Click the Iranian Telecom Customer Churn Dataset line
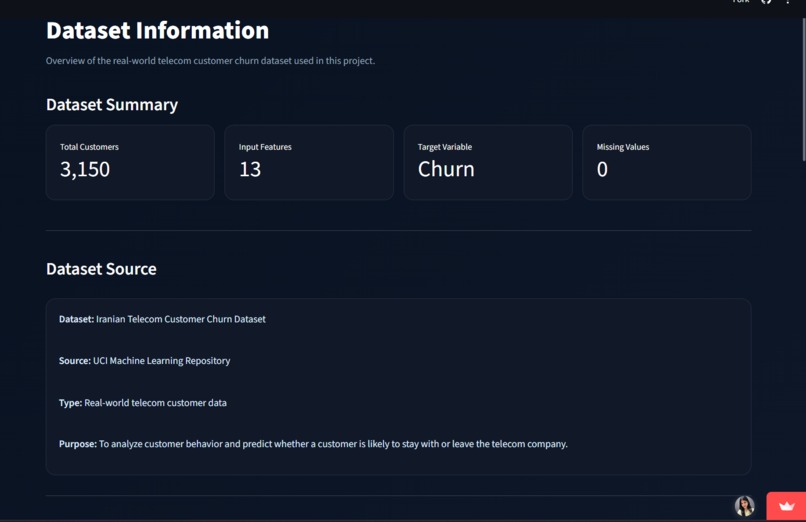 pos(162,319)
